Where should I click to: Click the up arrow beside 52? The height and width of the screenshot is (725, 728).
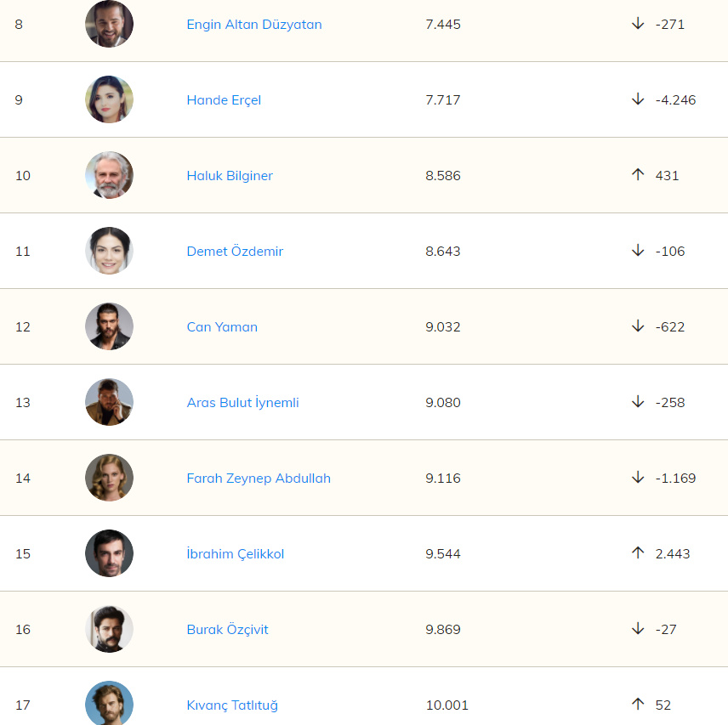point(638,705)
